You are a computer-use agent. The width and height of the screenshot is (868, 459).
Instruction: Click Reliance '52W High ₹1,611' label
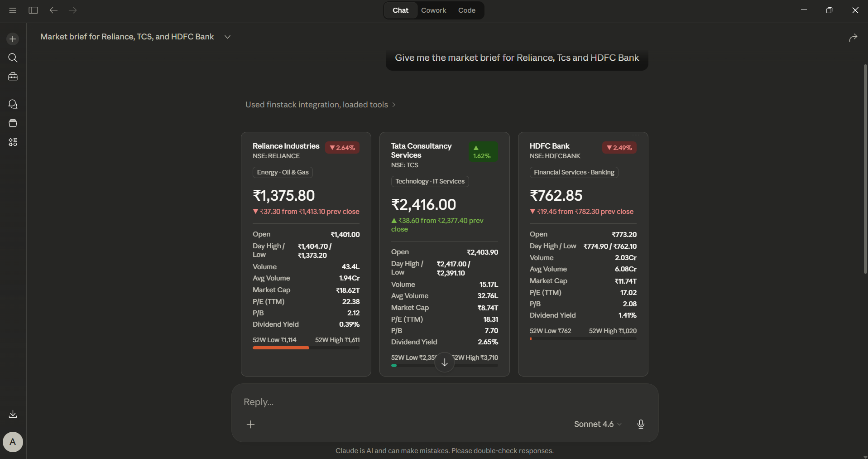pos(337,340)
